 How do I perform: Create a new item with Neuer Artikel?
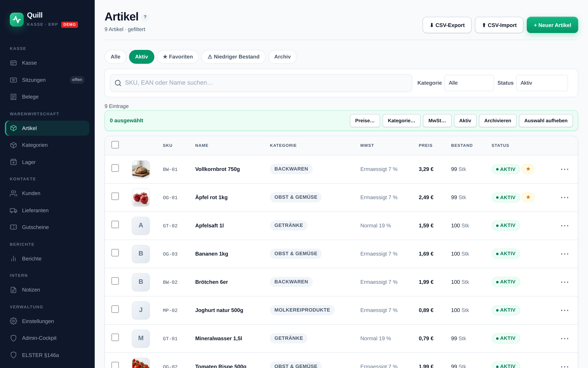coord(552,25)
